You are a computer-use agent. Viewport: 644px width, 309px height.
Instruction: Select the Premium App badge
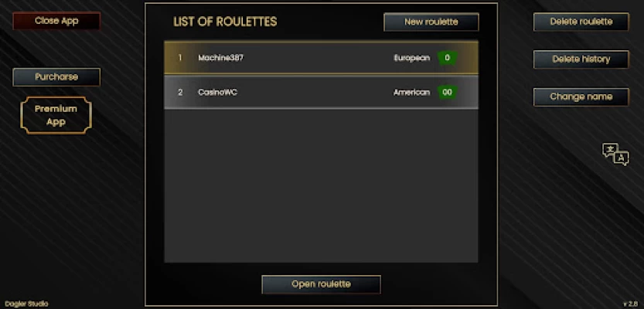pos(56,116)
